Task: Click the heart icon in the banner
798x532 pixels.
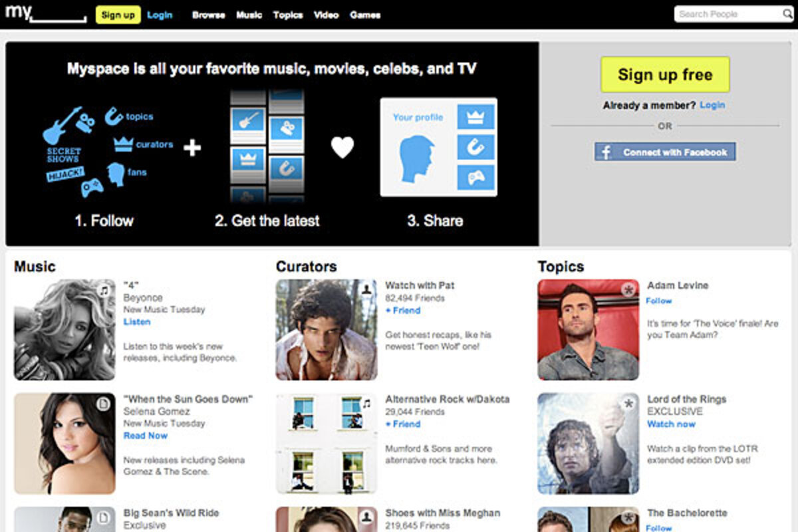Action: (342, 147)
